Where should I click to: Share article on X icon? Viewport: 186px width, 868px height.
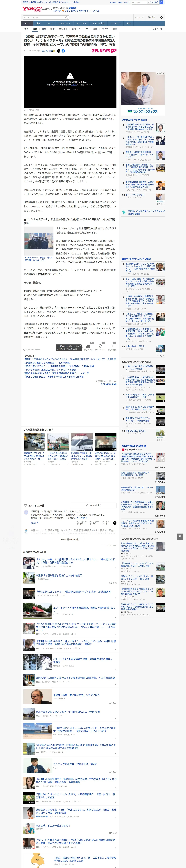(58, 51)
